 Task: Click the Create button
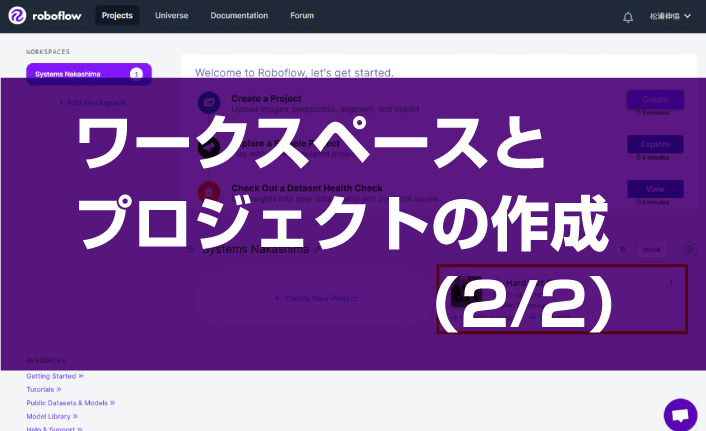655,99
